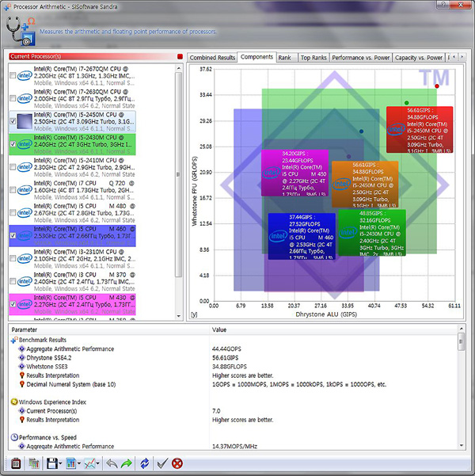
Task: Switch to Performance vs. Power tab
Action: (360, 57)
